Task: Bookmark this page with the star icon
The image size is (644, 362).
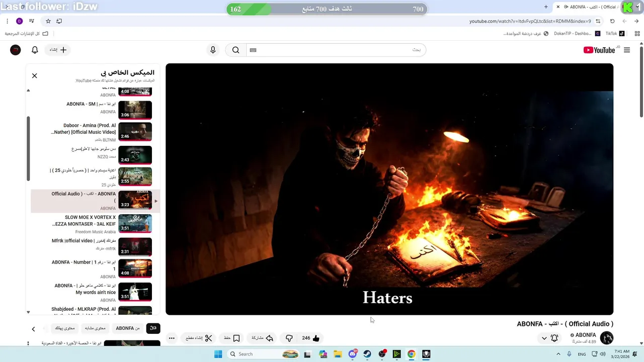Action: [48, 21]
